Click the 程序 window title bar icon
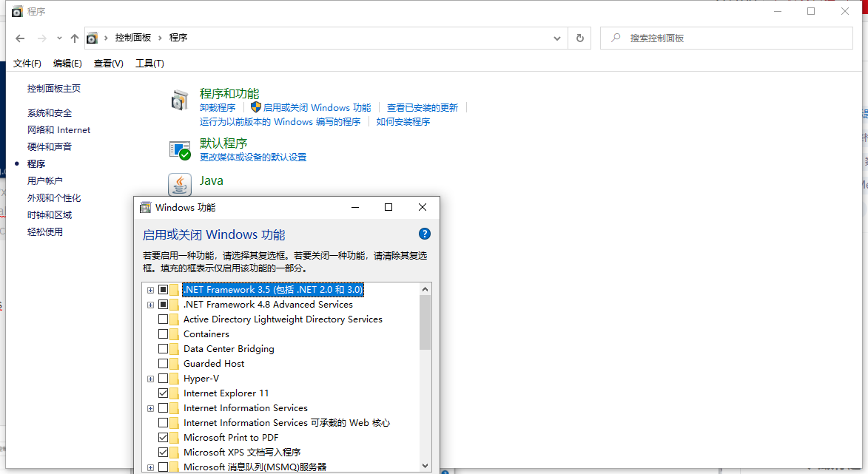 (x=18, y=12)
